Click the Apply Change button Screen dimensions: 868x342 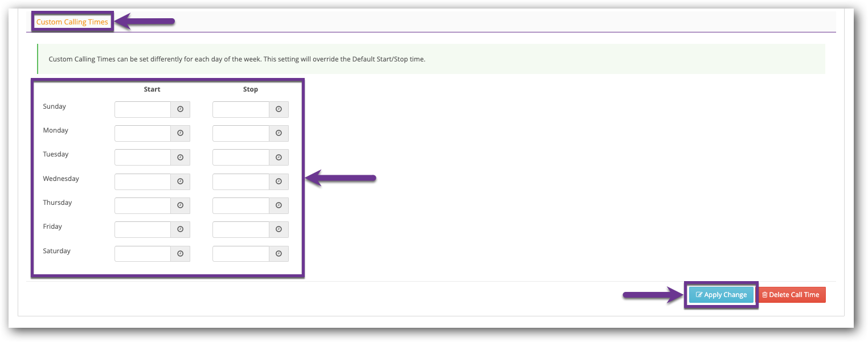[x=721, y=295]
